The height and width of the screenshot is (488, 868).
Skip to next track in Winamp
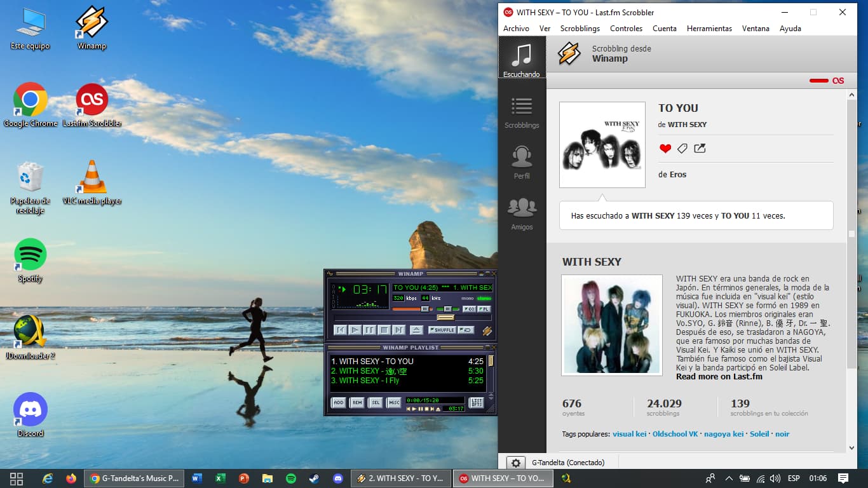[x=398, y=330]
